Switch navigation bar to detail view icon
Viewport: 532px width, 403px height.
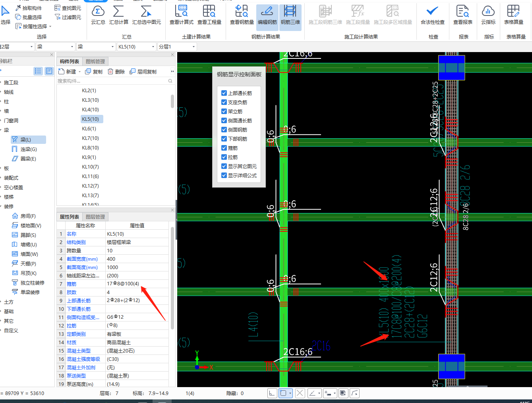[49, 71]
